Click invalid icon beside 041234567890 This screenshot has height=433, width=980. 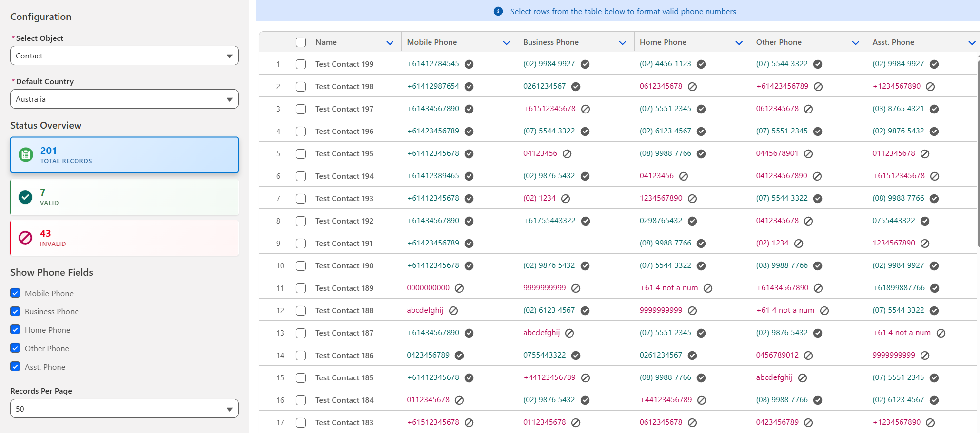(817, 176)
